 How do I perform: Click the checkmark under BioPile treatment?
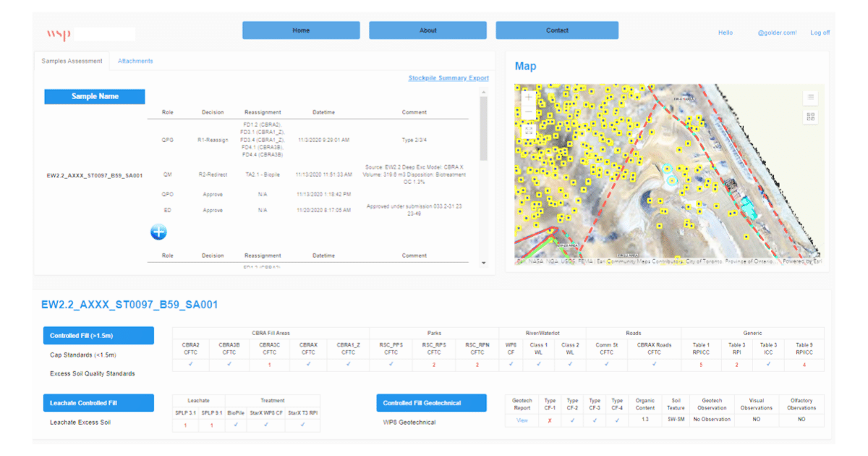coord(236,425)
